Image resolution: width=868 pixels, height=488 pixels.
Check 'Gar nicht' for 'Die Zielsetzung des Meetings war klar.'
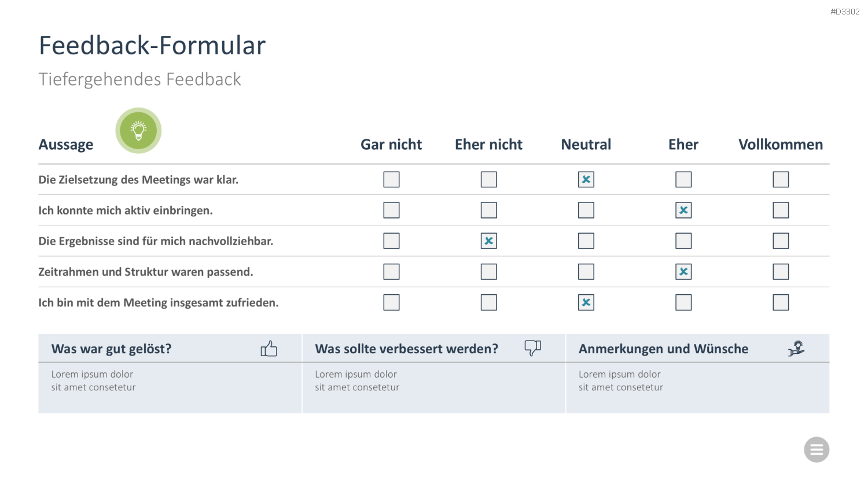point(392,180)
